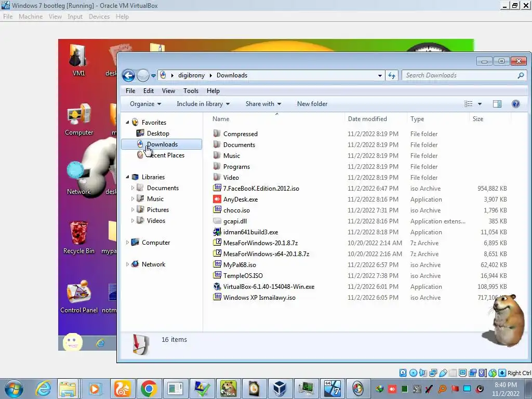
Task: Expand the Pictures library node
Action: 132,210
